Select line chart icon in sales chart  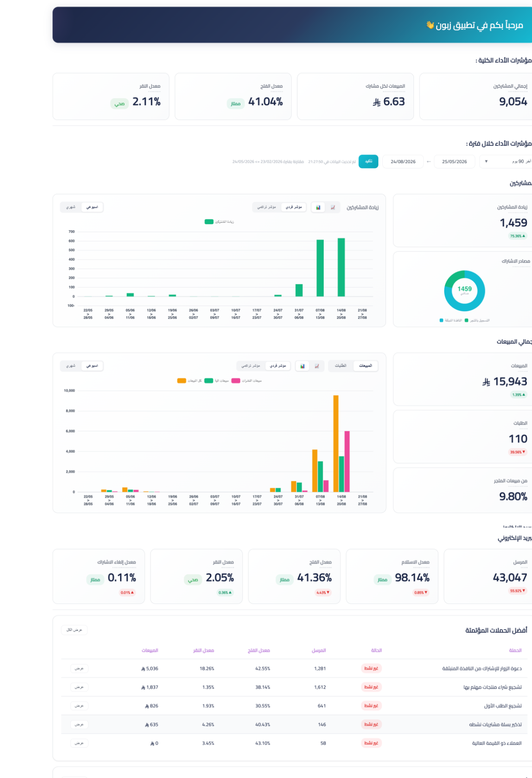click(317, 366)
